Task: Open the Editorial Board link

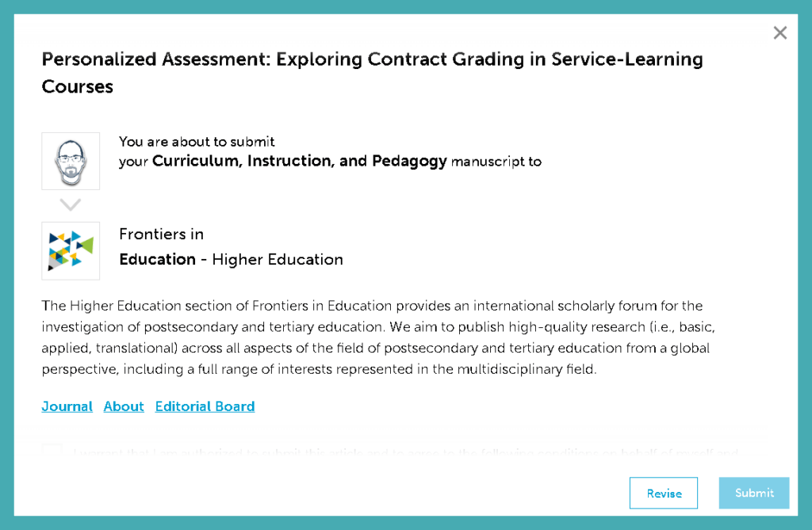Action: (205, 406)
